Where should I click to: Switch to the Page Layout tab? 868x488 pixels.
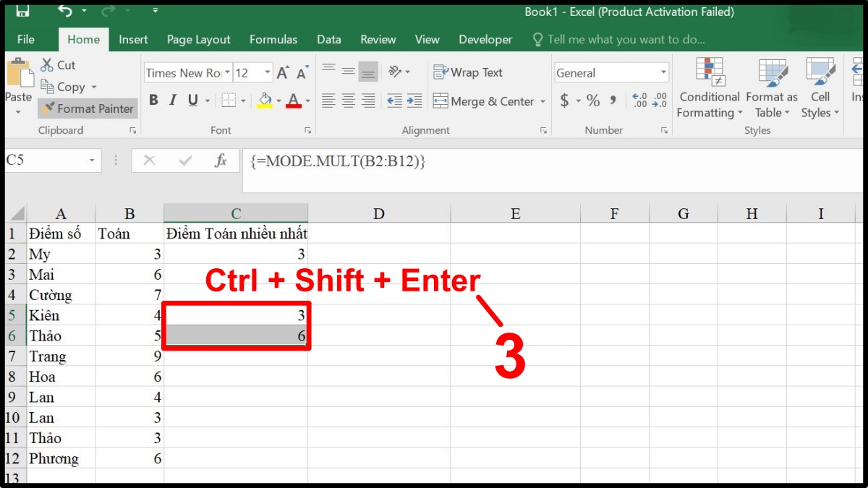(x=198, y=40)
